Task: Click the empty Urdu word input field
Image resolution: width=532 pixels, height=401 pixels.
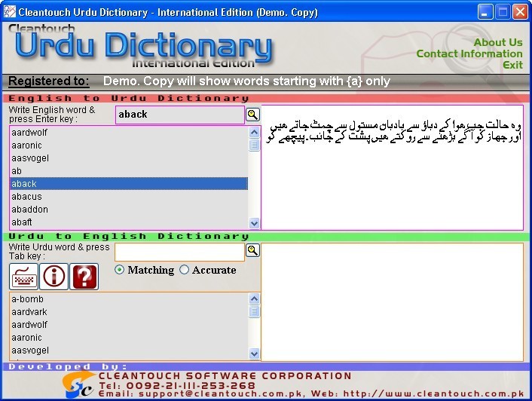Action: [x=180, y=252]
